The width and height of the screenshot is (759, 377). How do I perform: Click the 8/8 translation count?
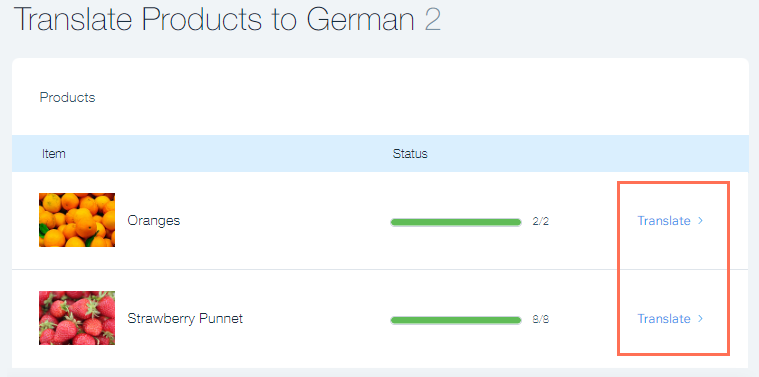pyautogui.click(x=541, y=320)
